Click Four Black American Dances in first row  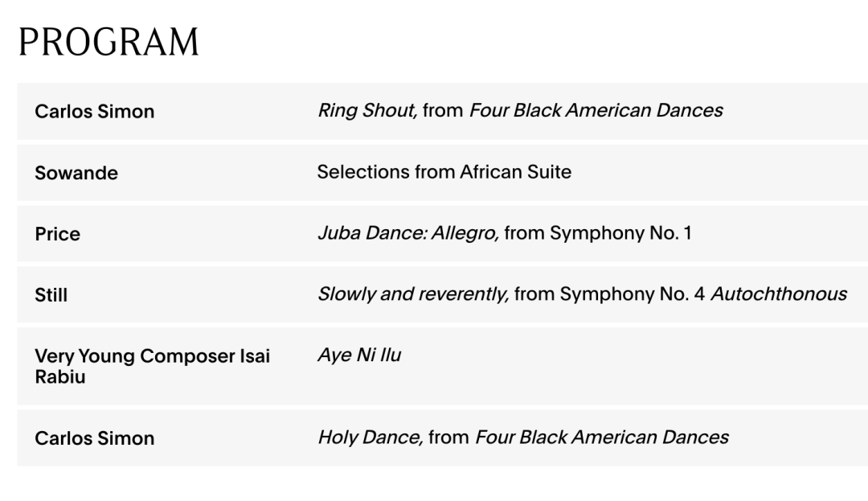click(596, 111)
